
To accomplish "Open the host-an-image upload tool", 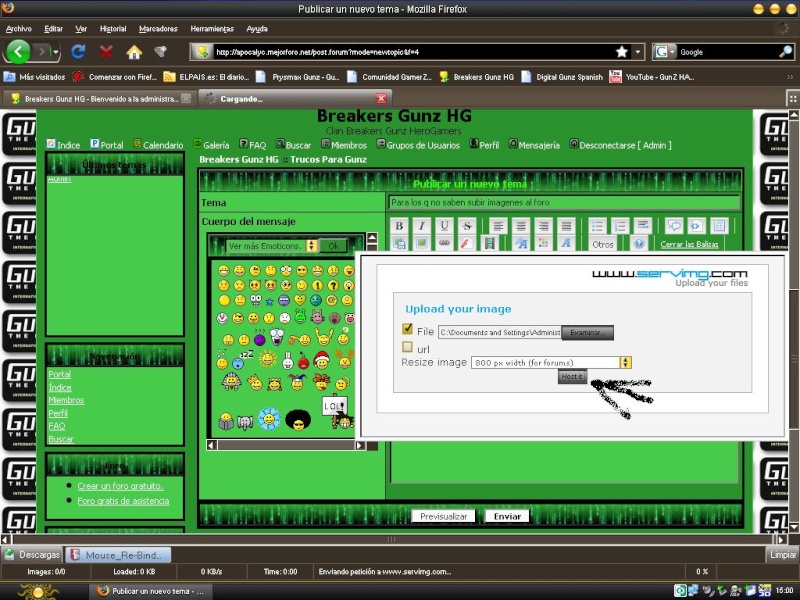I will pos(399,243).
